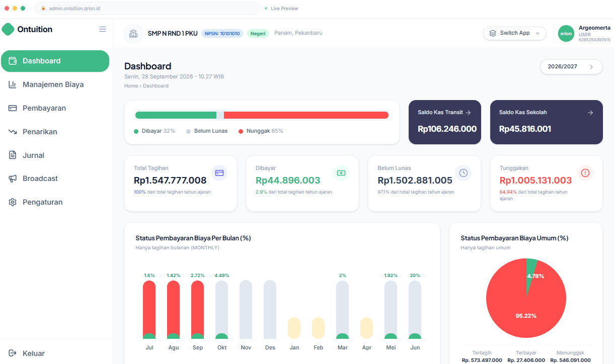
Task: Click the Pembayaran credit card icon
Action: pyautogui.click(x=13, y=108)
